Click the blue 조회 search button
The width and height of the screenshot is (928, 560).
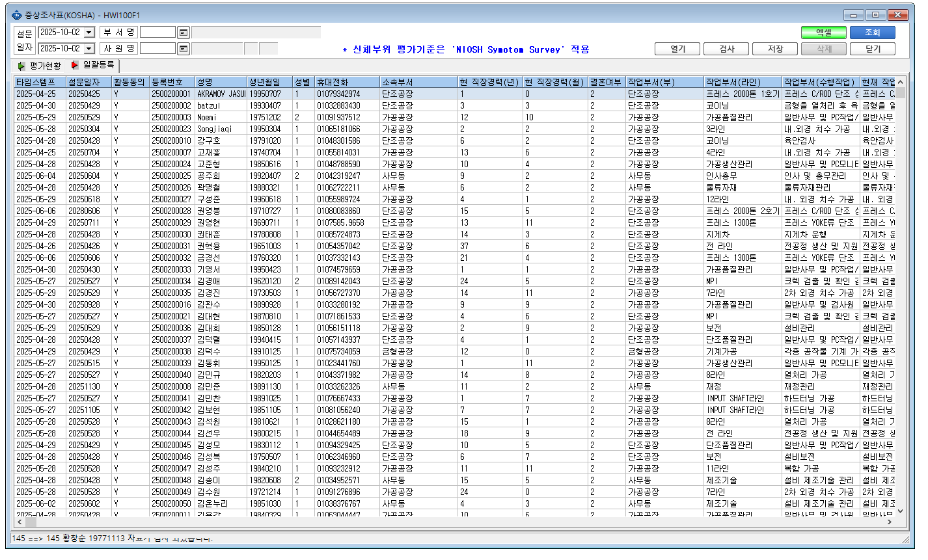(873, 33)
